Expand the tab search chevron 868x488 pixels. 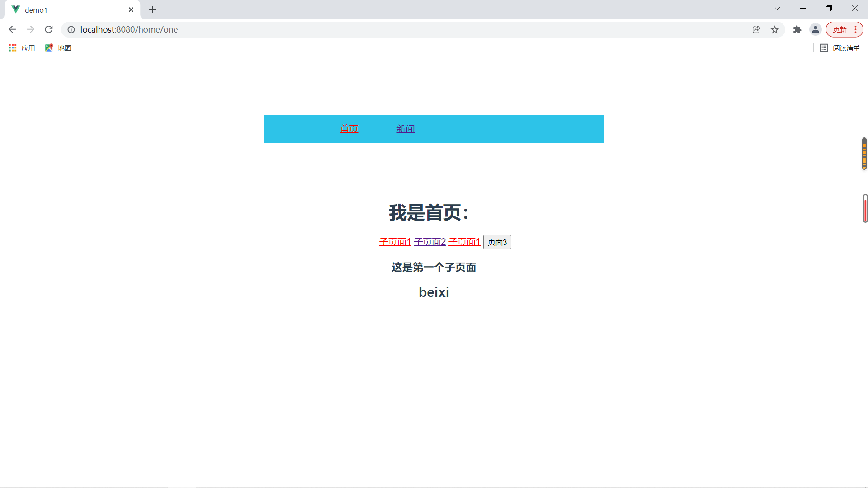point(777,9)
